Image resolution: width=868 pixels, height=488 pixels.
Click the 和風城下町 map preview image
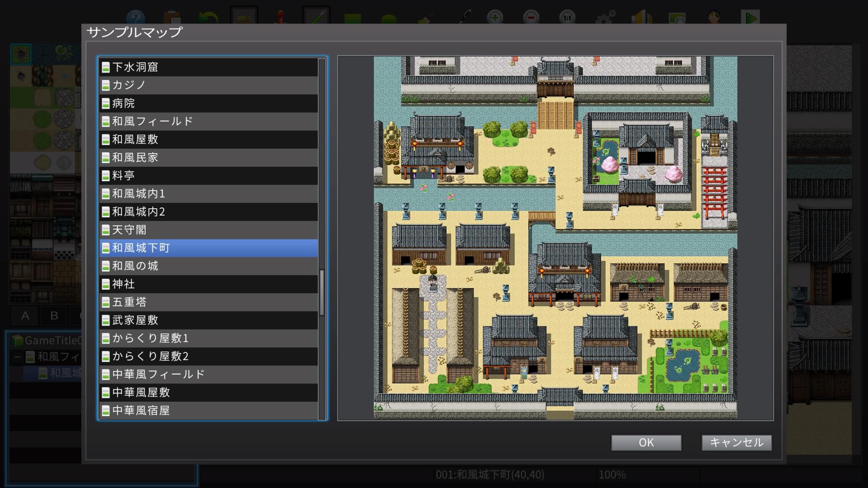555,238
